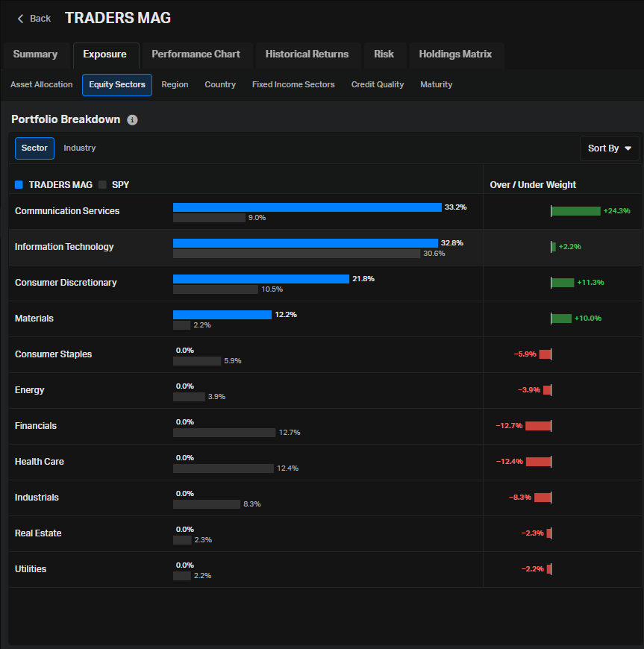Click the SPY 9.0% value label
Screen dimensions: 644x649
pos(257,218)
